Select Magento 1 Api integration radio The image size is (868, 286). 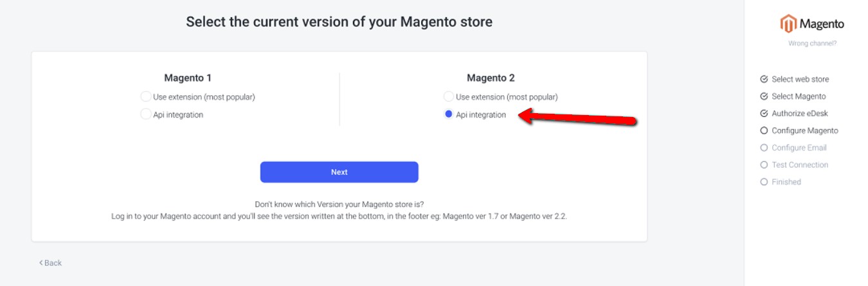point(145,114)
